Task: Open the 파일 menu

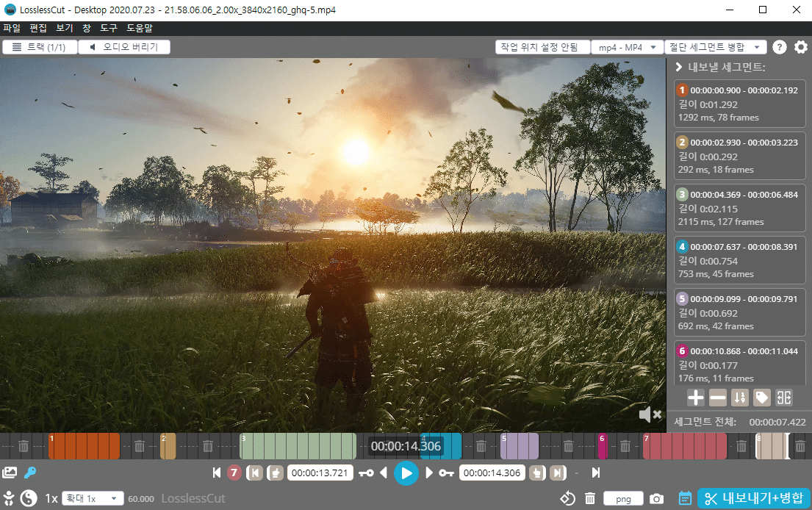Action: coord(12,28)
